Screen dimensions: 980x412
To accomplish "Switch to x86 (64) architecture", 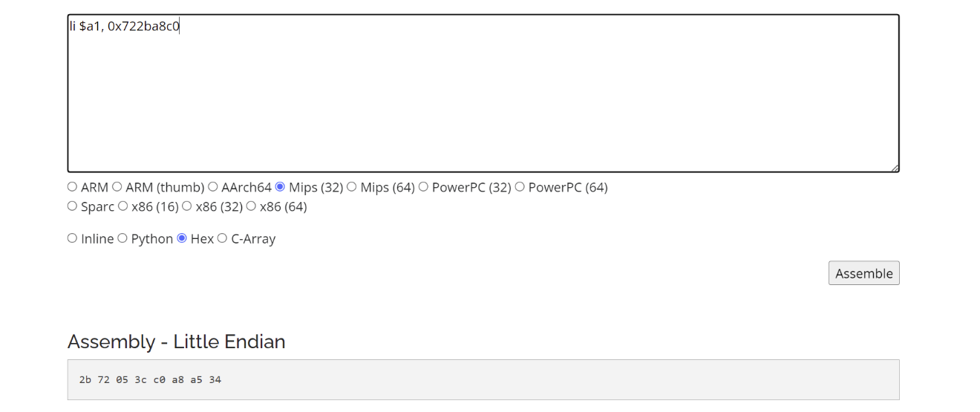I will [x=251, y=206].
